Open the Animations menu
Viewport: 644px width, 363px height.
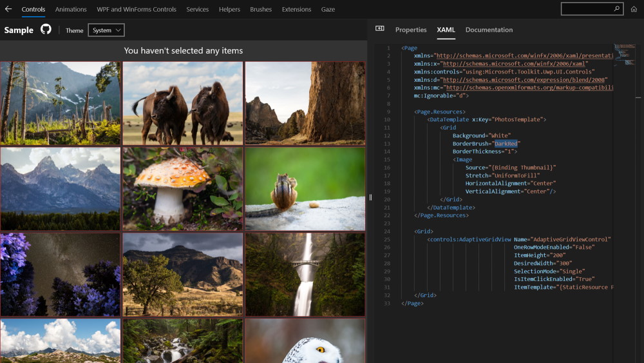pyautogui.click(x=71, y=9)
